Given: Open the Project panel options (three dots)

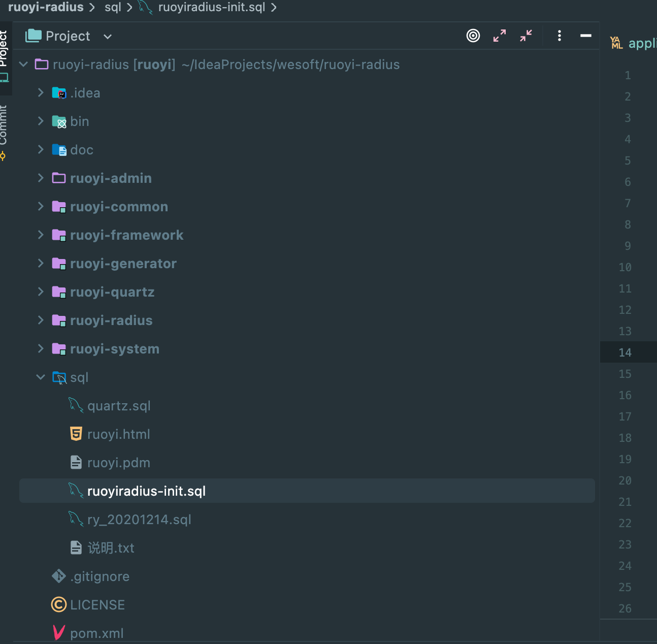Looking at the screenshot, I should 560,36.
